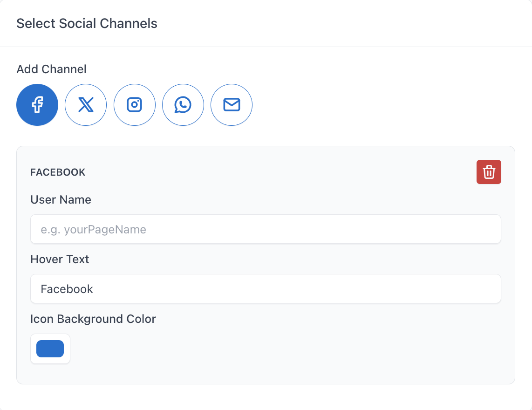Image resolution: width=532 pixels, height=410 pixels.
Task: Open the blue Icon Background Color swatch
Action: point(50,348)
